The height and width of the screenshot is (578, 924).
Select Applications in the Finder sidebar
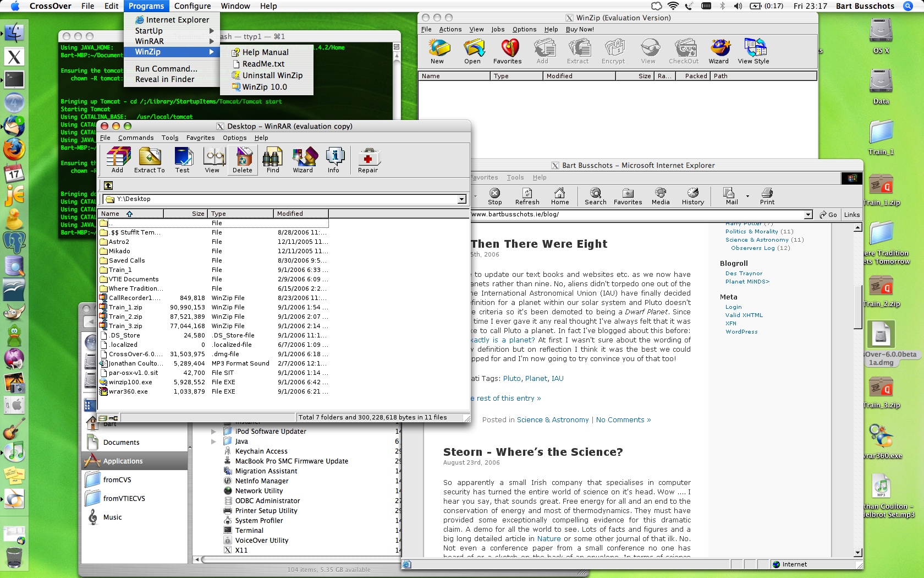(x=135, y=461)
